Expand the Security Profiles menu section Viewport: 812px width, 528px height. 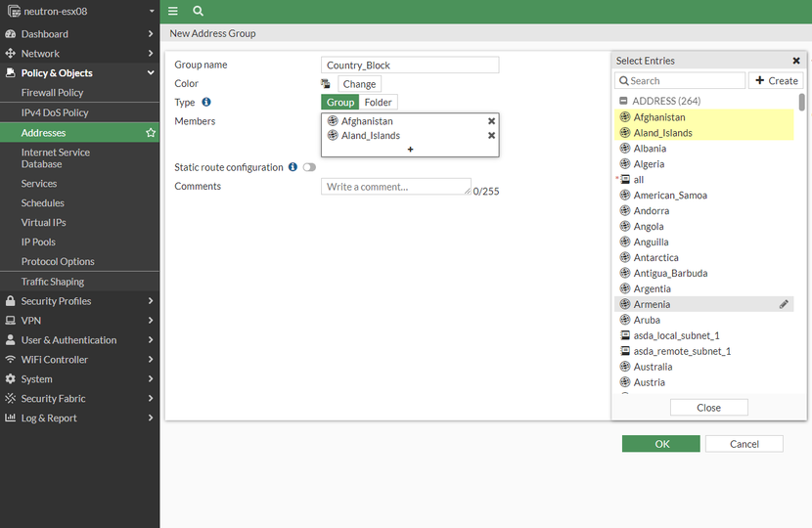(x=79, y=301)
